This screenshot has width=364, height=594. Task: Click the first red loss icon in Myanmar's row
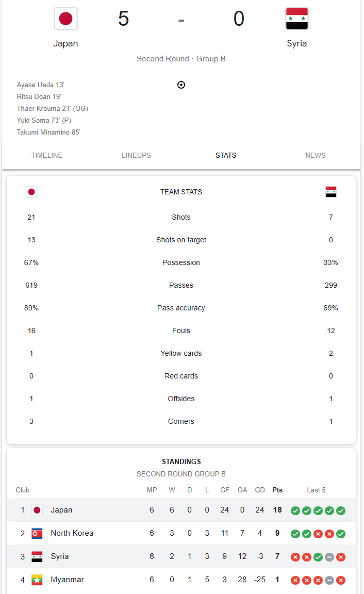295,580
